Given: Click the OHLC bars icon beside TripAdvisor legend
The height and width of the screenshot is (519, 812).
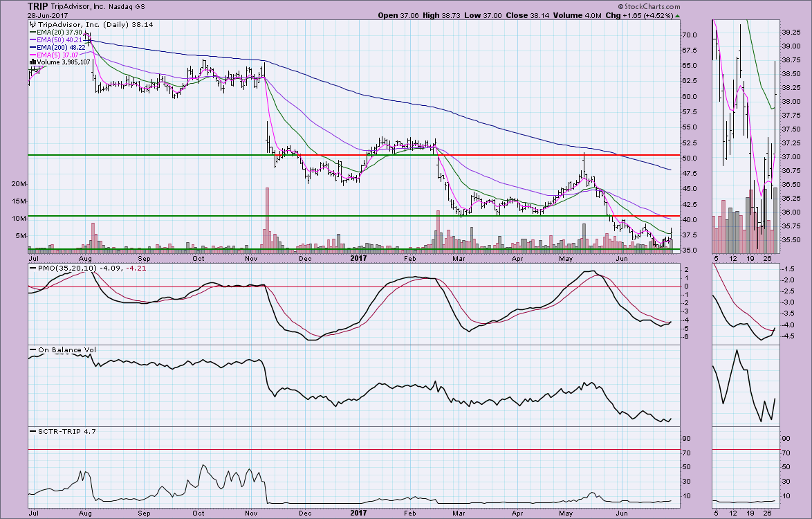Looking at the screenshot, I should [32, 24].
